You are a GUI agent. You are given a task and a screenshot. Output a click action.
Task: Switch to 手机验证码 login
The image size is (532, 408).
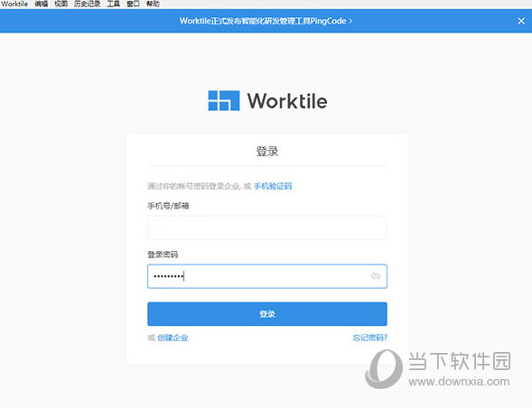coord(273,186)
